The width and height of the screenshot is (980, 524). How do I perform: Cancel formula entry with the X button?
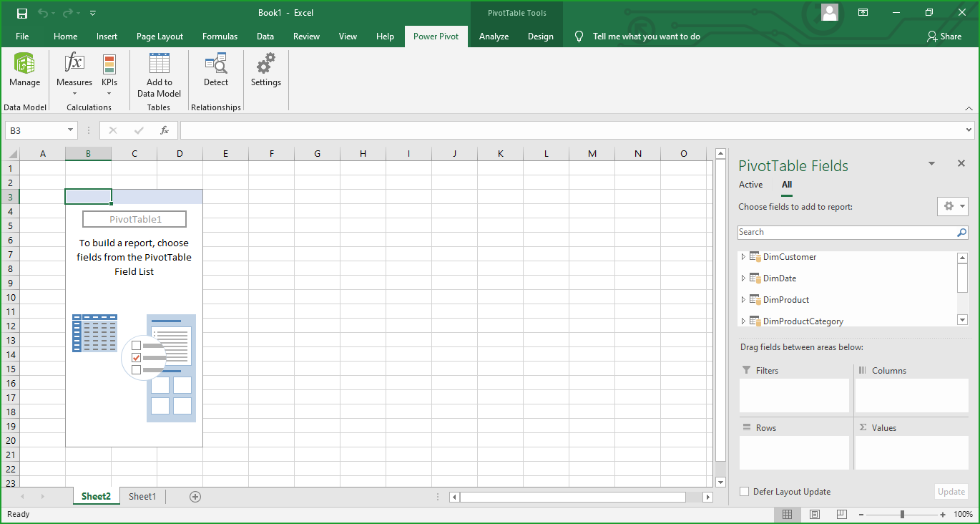112,130
